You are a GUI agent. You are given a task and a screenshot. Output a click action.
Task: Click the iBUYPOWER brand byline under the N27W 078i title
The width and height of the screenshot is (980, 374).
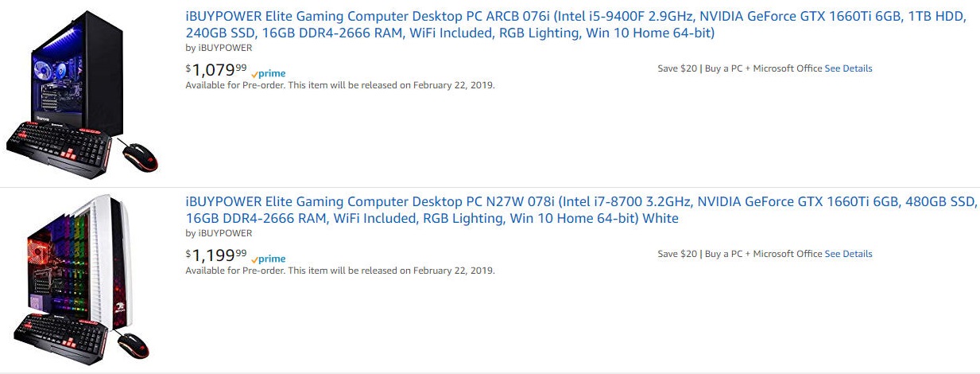point(219,233)
